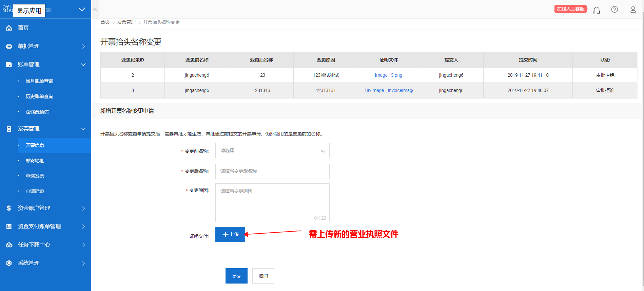Open 仓储费预估 submenu item

coord(37,112)
